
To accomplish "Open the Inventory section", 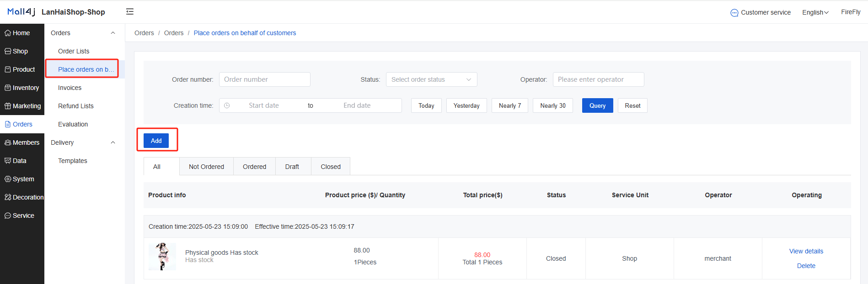I will (22, 88).
